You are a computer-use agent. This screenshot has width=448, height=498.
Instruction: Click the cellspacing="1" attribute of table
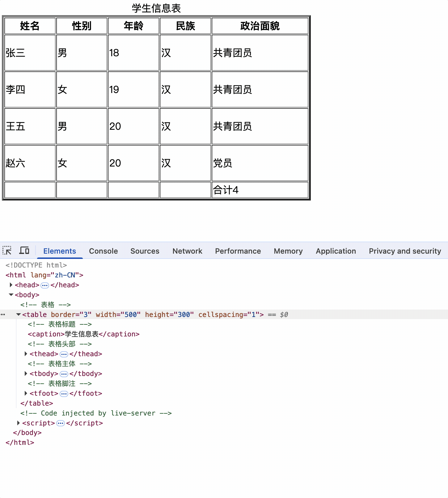pos(229,314)
